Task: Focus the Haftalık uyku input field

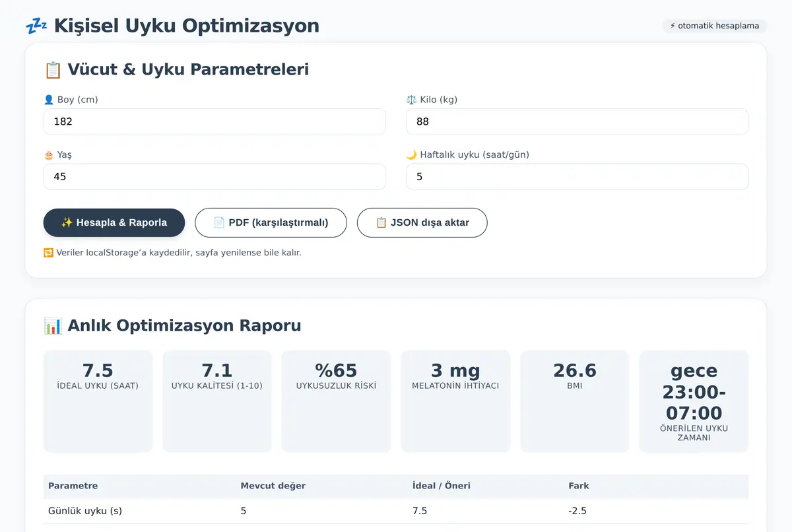Action: click(577, 177)
